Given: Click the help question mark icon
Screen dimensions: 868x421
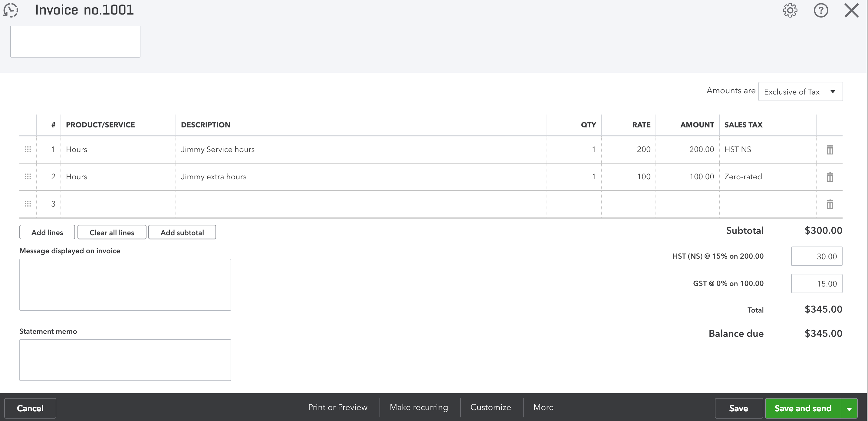Looking at the screenshot, I should [821, 11].
